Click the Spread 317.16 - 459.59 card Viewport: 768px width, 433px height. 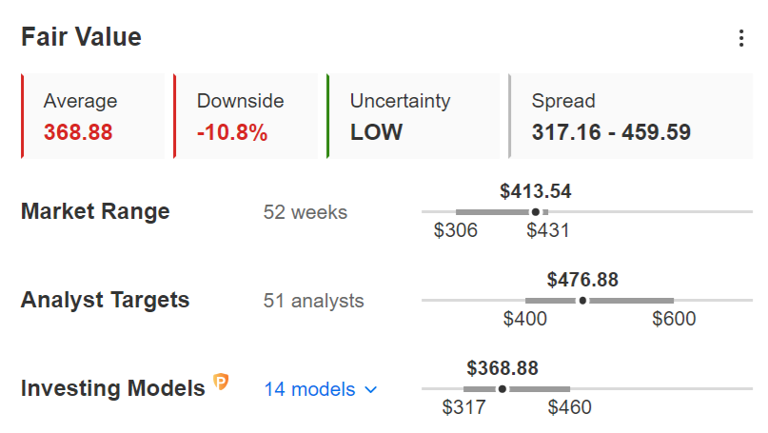click(630, 116)
